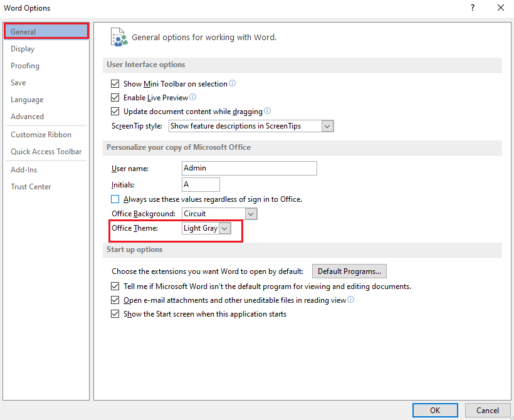This screenshot has height=420, width=514.
Task: Switch to the Display category
Action: [x=46, y=48]
